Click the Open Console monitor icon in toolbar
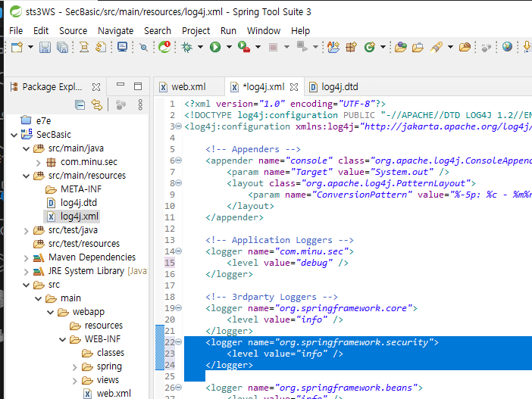Screen dimensions: 532x399 pyautogui.click(x=122, y=47)
